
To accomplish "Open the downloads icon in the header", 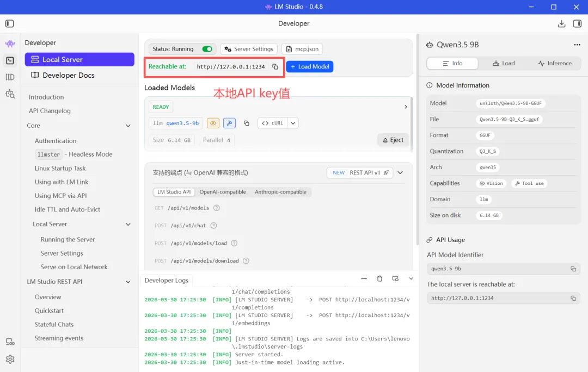I will pos(561,23).
